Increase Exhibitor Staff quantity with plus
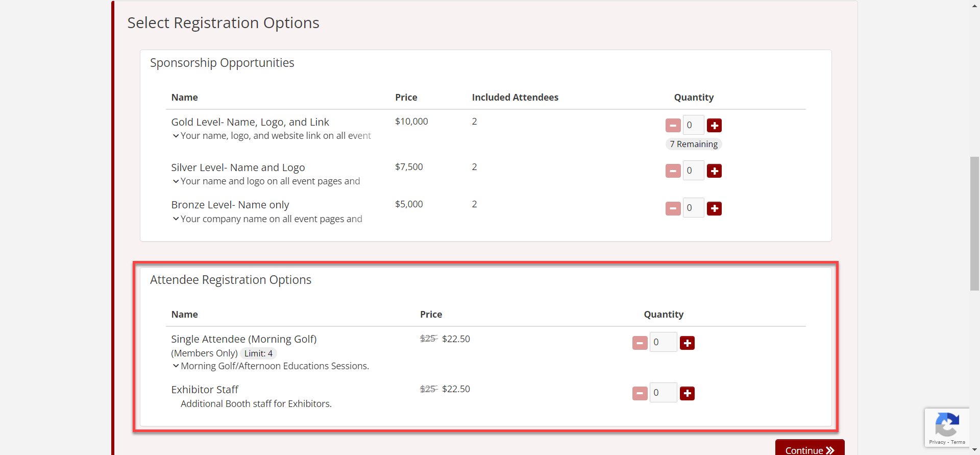980x455 pixels. point(687,393)
